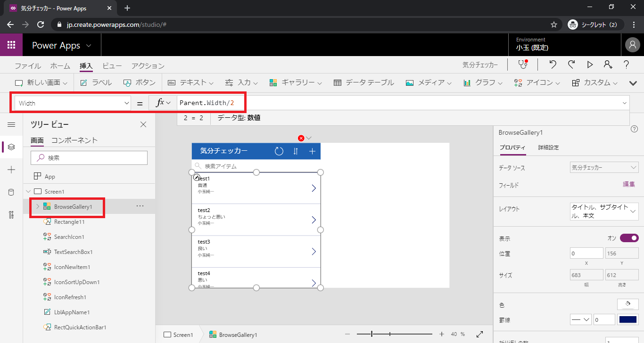Open test3 item with its arrow

click(314, 252)
